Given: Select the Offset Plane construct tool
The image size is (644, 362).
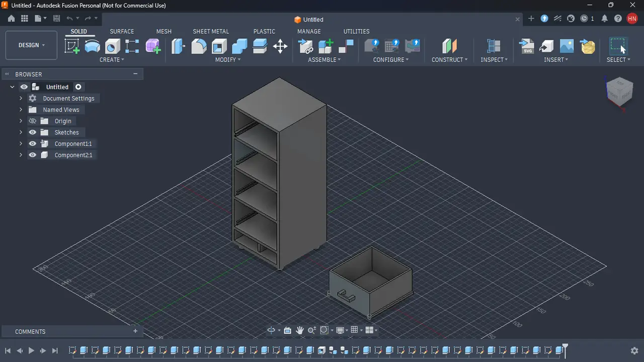Looking at the screenshot, I should [449, 46].
